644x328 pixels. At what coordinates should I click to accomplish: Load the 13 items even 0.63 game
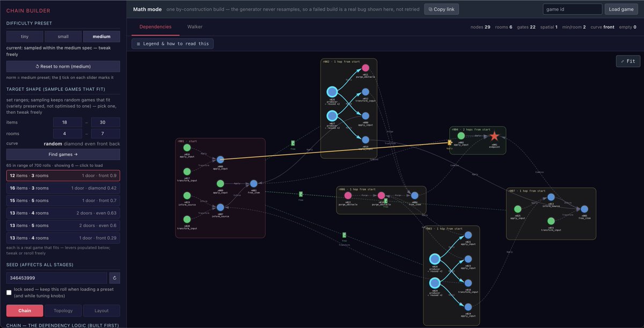(x=63, y=213)
